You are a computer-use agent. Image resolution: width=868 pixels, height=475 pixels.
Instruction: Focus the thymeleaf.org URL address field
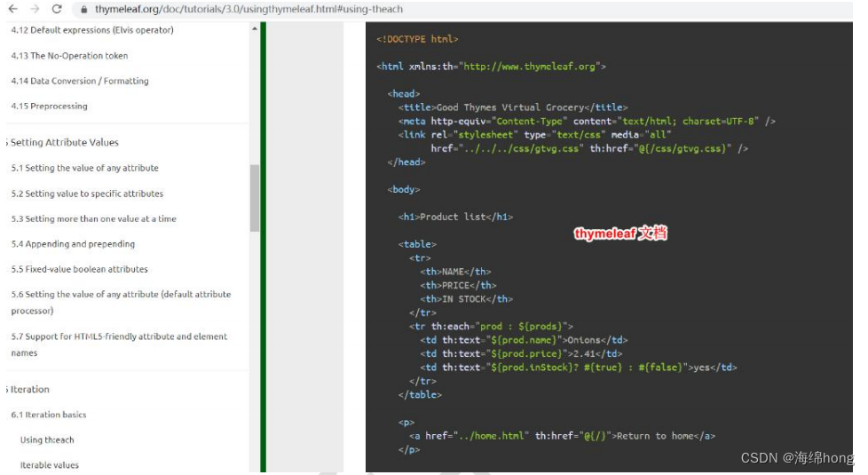point(249,10)
